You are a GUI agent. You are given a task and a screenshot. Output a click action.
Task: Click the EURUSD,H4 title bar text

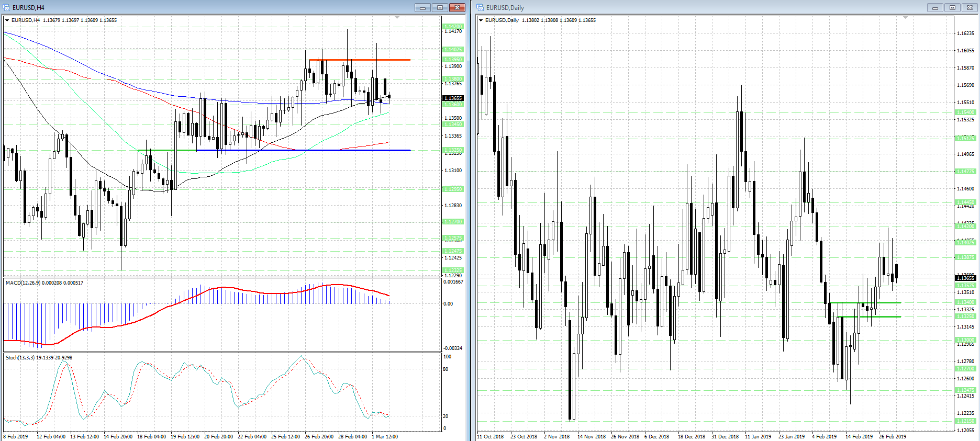(x=28, y=8)
